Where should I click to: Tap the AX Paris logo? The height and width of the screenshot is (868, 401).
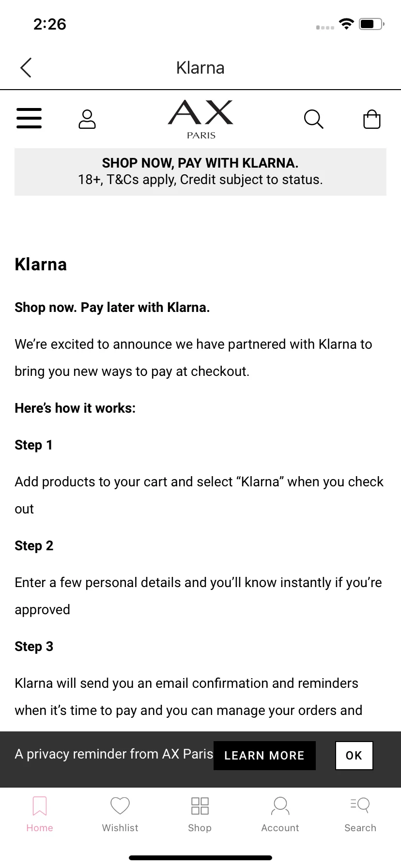[x=200, y=119]
